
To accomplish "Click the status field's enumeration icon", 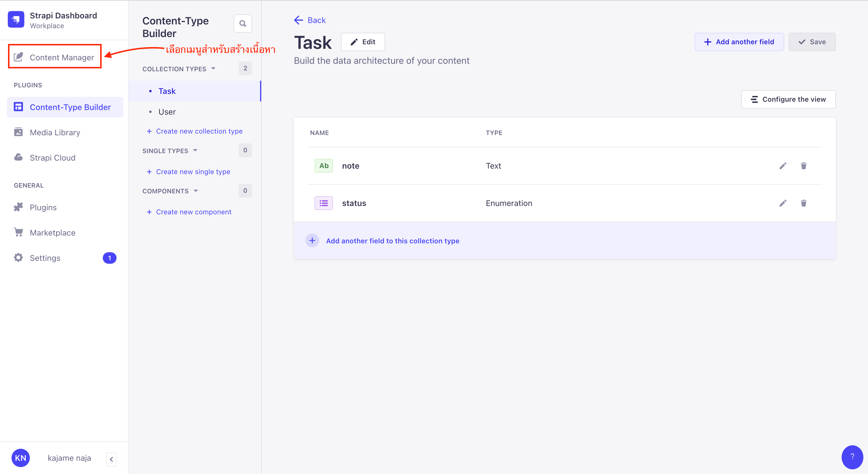I will tap(323, 203).
